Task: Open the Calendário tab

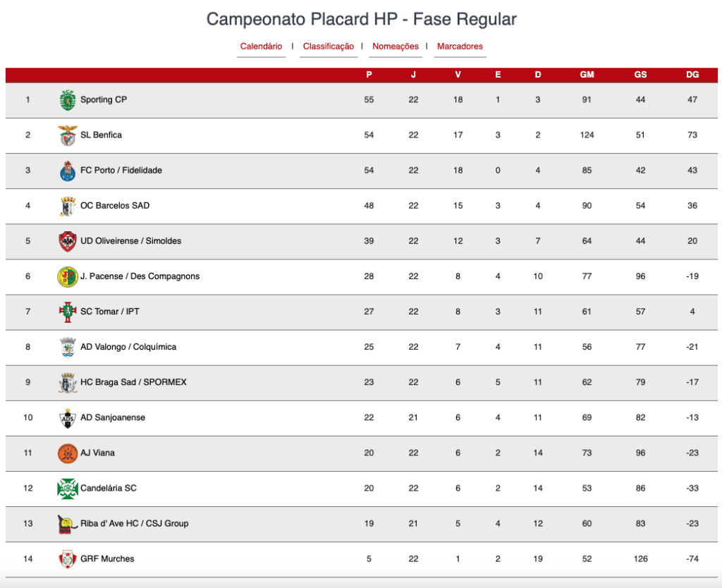Action: (x=261, y=47)
